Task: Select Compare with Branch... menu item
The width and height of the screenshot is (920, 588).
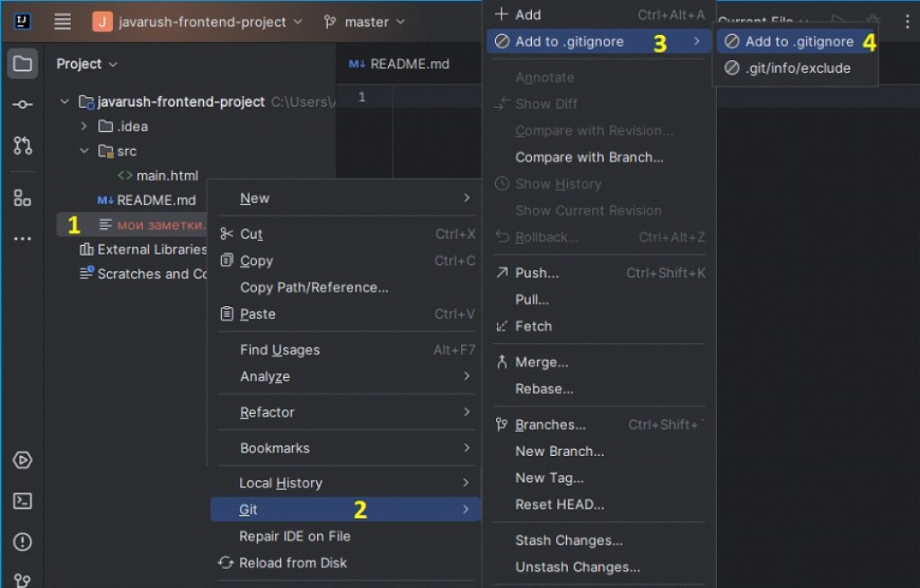Action: (x=588, y=157)
